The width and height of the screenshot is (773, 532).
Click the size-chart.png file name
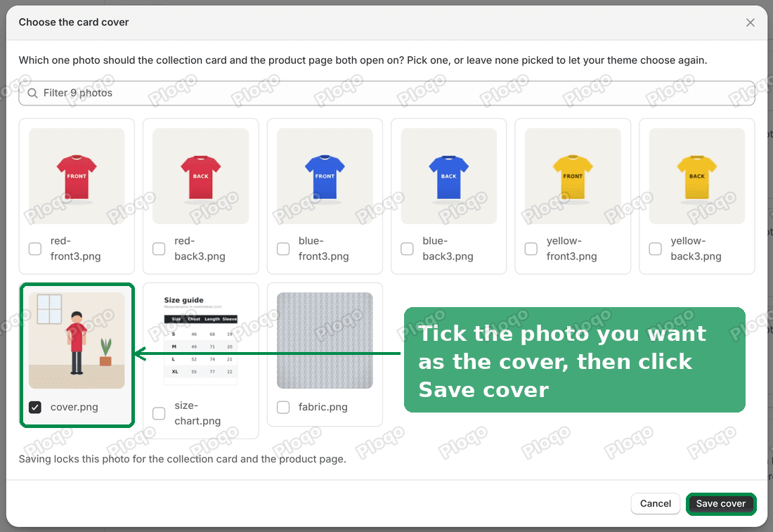click(x=197, y=413)
